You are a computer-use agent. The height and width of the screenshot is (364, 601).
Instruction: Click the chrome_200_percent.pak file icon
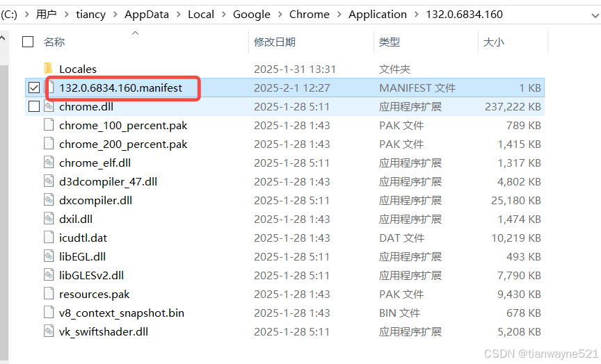click(49, 144)
